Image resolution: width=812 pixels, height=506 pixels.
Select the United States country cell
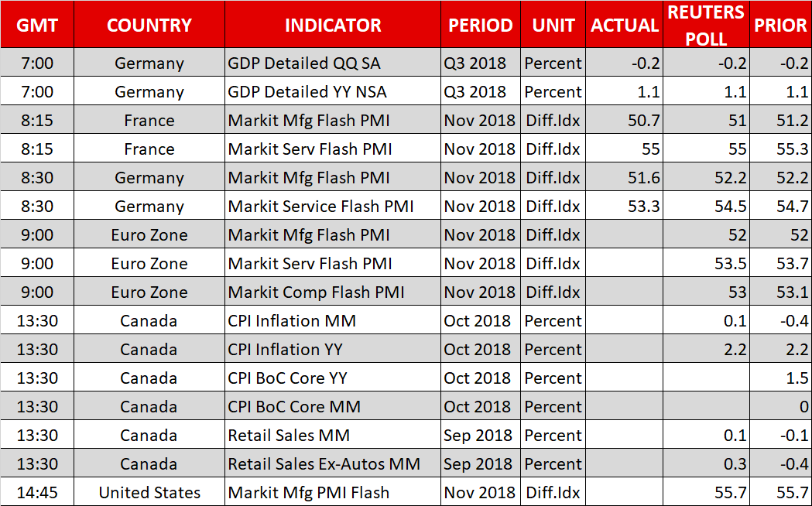point(149,492)
